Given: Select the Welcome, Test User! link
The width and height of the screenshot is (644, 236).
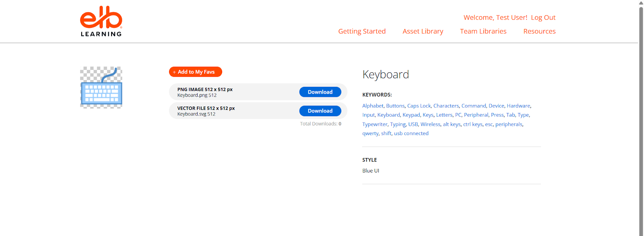Looking at the screenshot, I should click(495, 18).
